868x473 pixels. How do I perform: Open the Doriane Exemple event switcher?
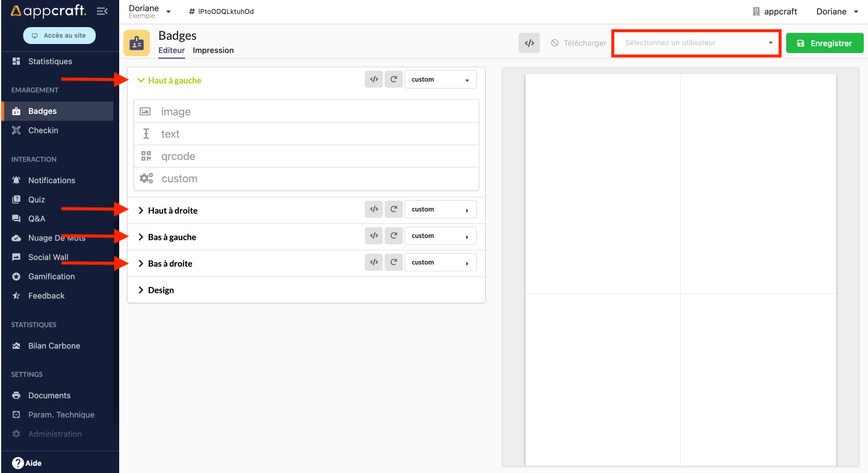click(150, 11)
